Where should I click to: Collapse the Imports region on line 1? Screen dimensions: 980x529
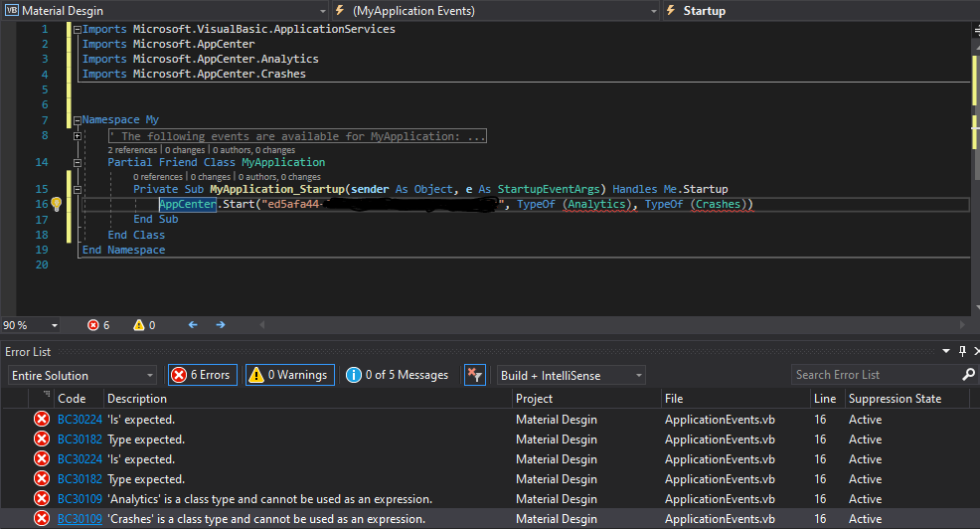click(77, 30)
